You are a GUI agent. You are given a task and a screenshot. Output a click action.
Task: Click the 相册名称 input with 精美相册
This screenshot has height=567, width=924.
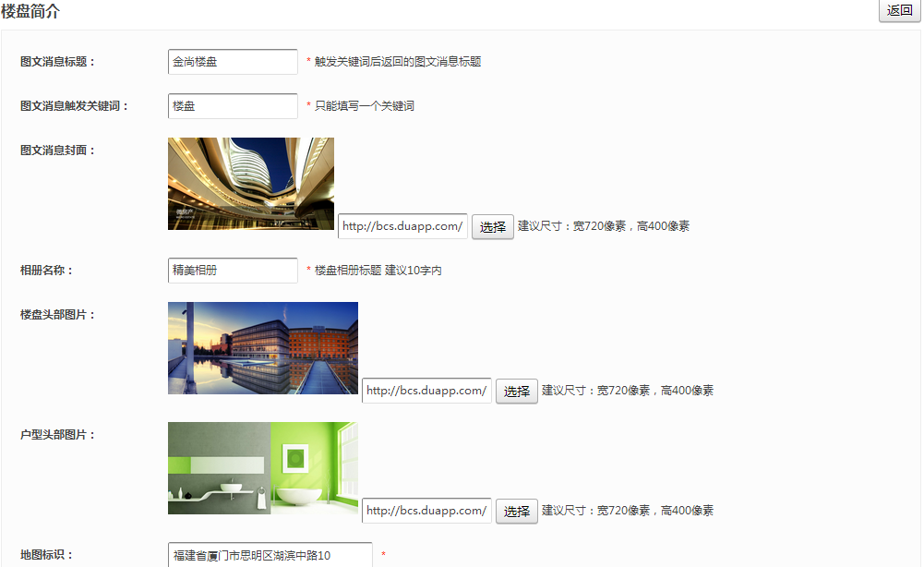233,271
